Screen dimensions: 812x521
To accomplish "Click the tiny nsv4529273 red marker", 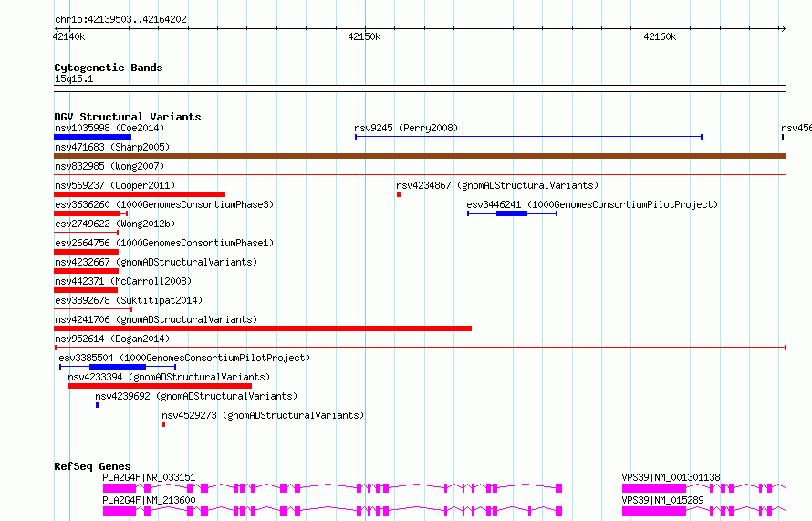I will [163, 424].
